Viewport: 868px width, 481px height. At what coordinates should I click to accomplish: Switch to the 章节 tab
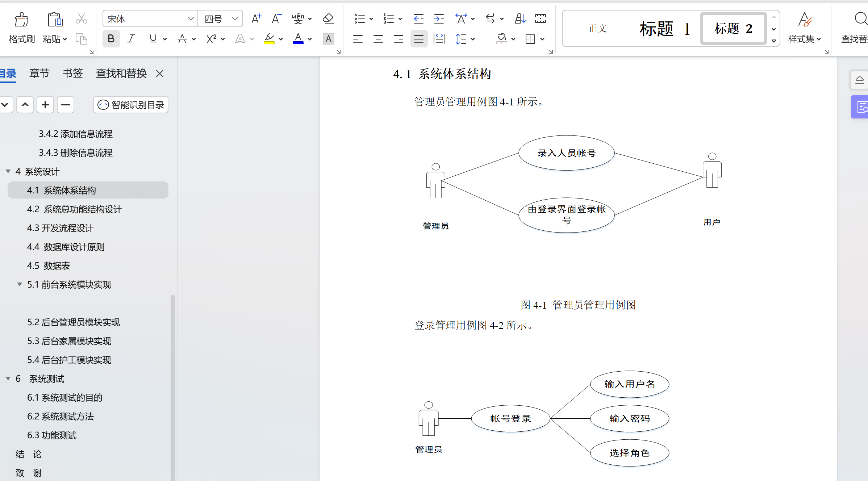coord(39,73)
